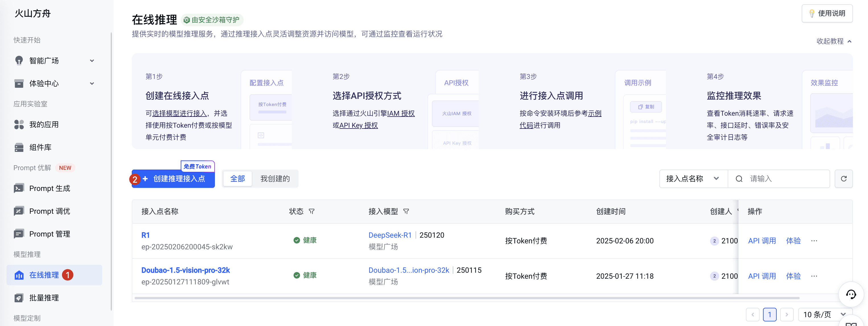
Task: Select page 1 in pagination
Action: tap(770, 315)
